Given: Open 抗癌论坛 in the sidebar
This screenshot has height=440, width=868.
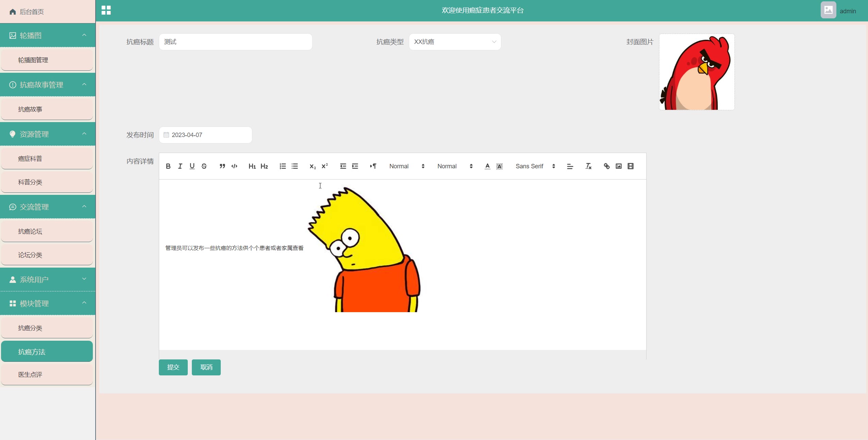Looking at the screenshot, I should pos(47,232).
